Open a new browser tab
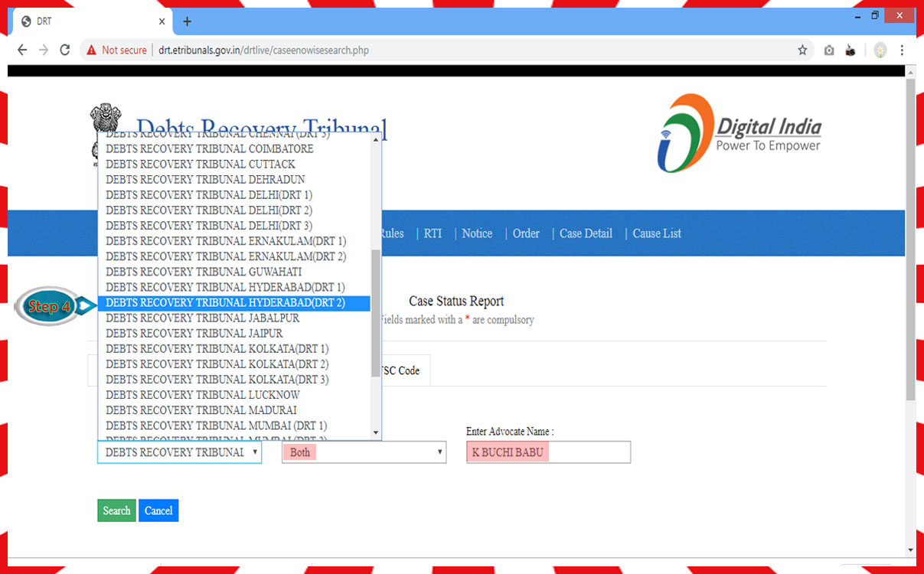Viewport: 924px width, 574px height. pyautogui.click(x=187, y=21)
